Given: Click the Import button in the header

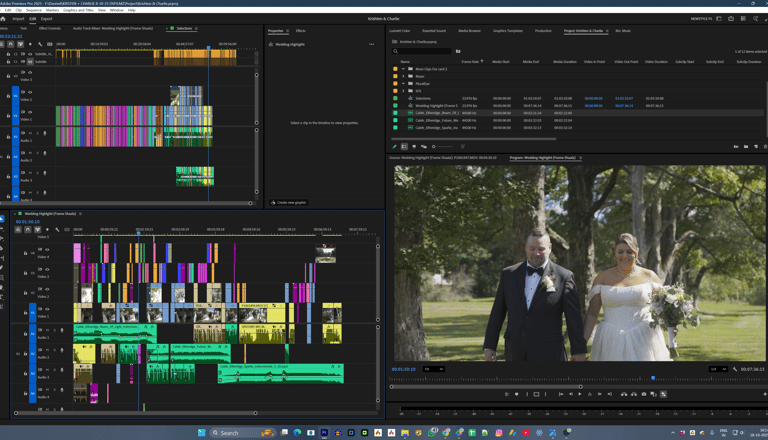Looking at the screenshot, I should (x=18, y=18).
